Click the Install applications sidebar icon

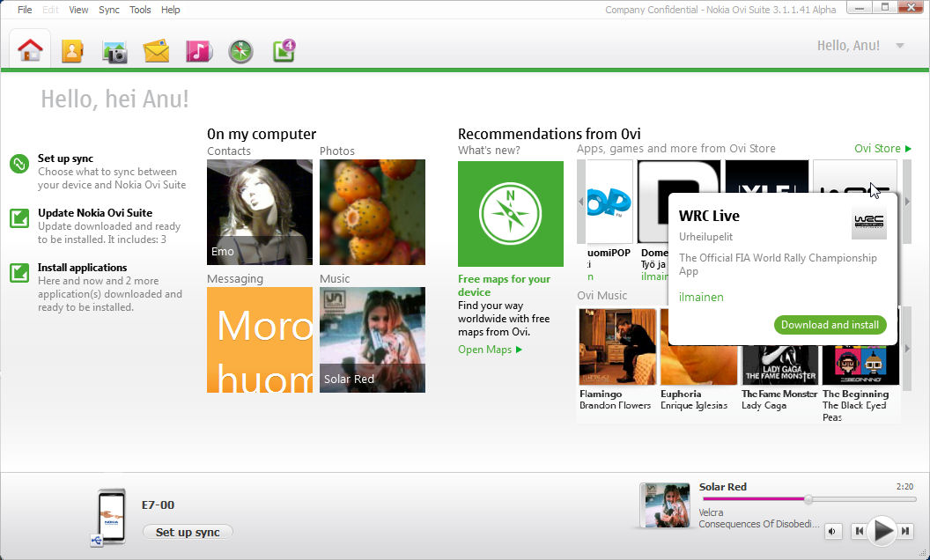18,273
